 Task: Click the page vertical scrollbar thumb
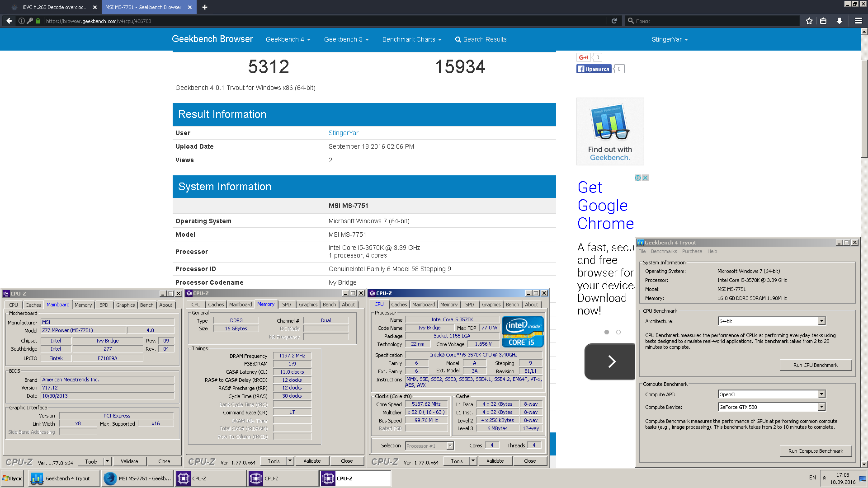[x=864, y=108]
